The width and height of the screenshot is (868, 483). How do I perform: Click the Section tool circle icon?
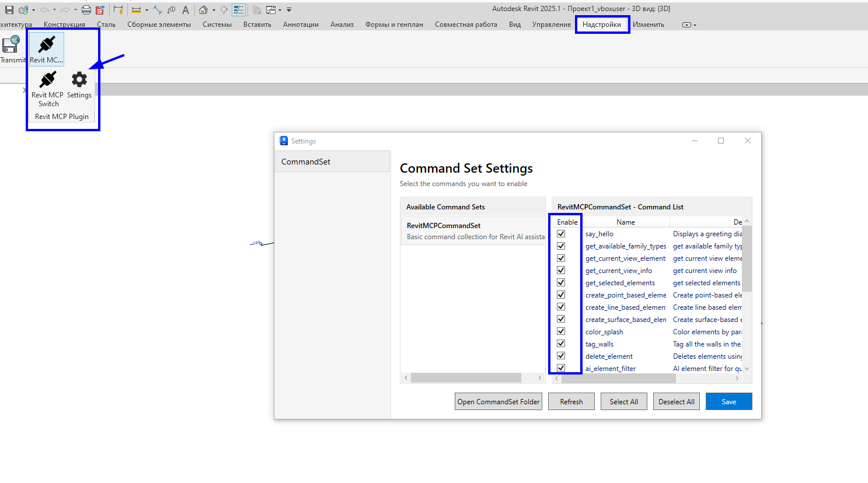pos(224,10)
